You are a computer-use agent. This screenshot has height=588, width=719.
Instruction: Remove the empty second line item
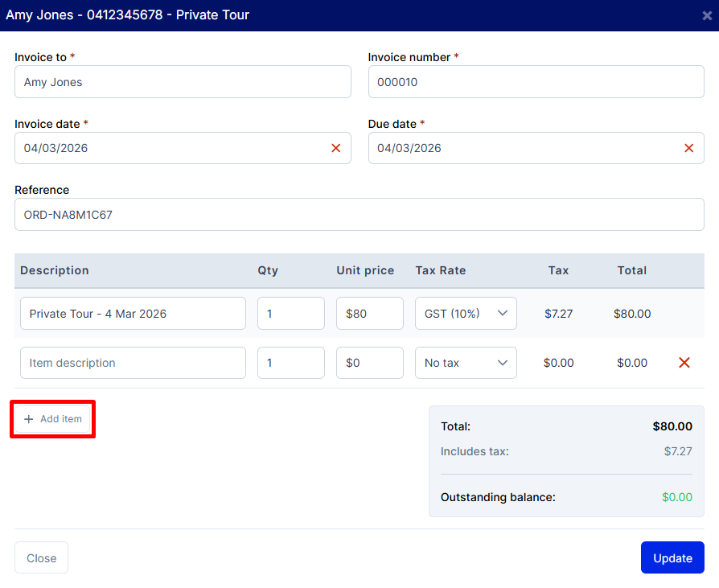[x=684, y=363]
